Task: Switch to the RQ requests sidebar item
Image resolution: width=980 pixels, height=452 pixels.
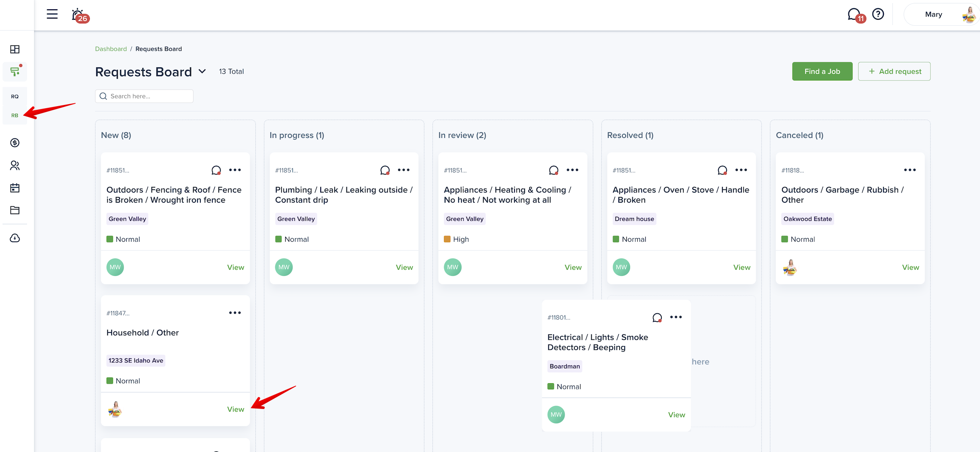Action: (15, 97)
